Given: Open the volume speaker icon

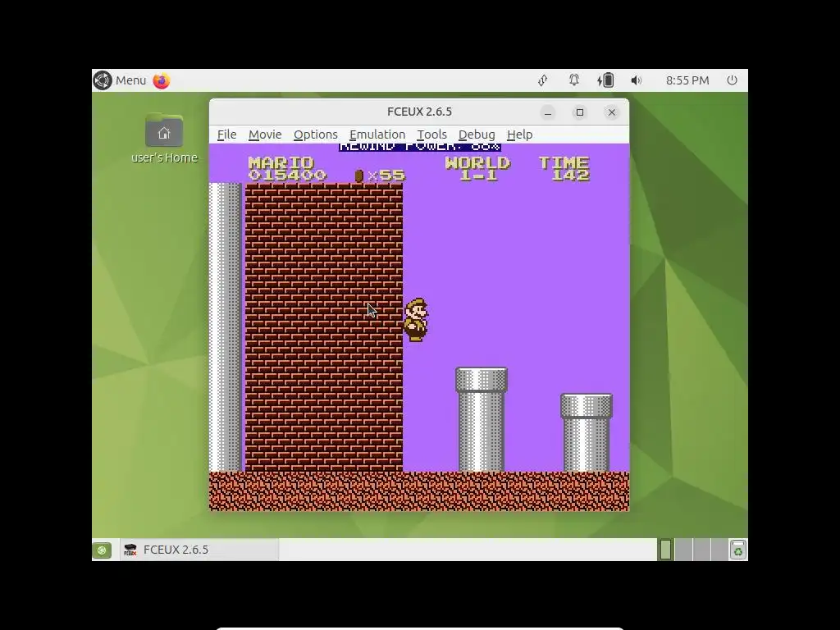Looking at the screenshot, I should pyautogui.click(x=636, y=80).
